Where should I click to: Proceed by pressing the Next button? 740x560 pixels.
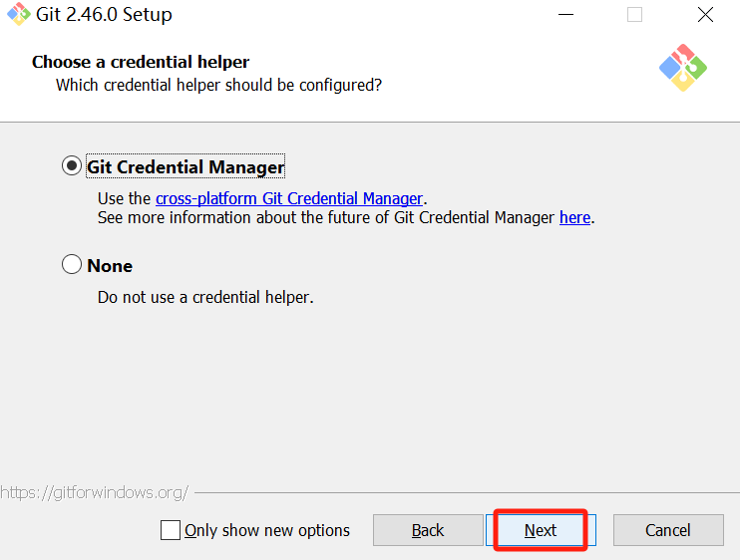pyautogui.click(x=541, y=530)
